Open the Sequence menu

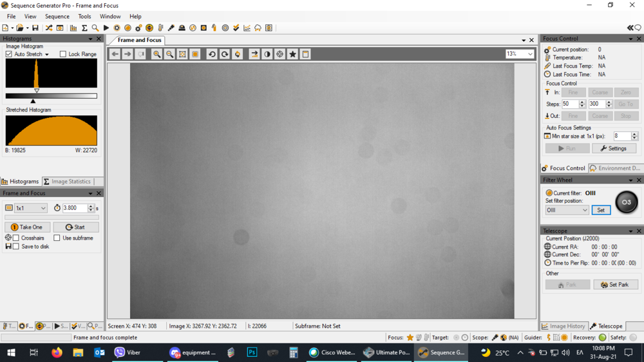[x=57, y=17]
